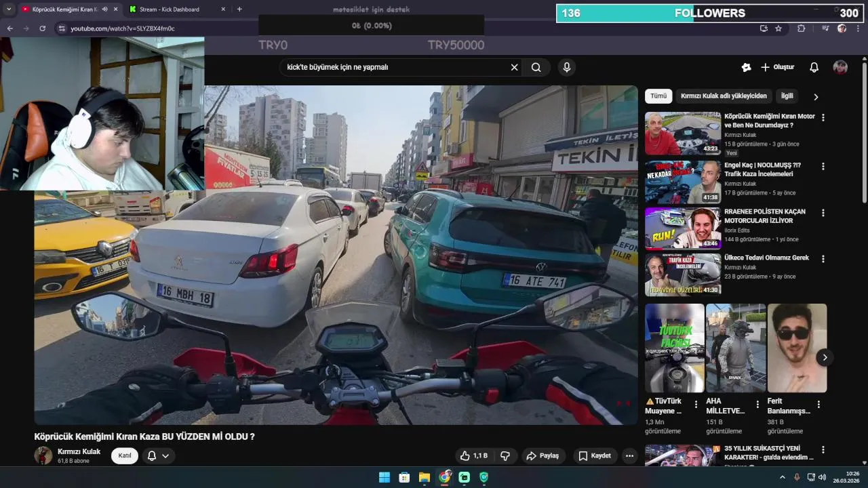This screenshot has width=868, height=488.
Task: Open 'RRAENEE POLİSTEN KAÇAN' thumbnail
Action: [683, 229]
